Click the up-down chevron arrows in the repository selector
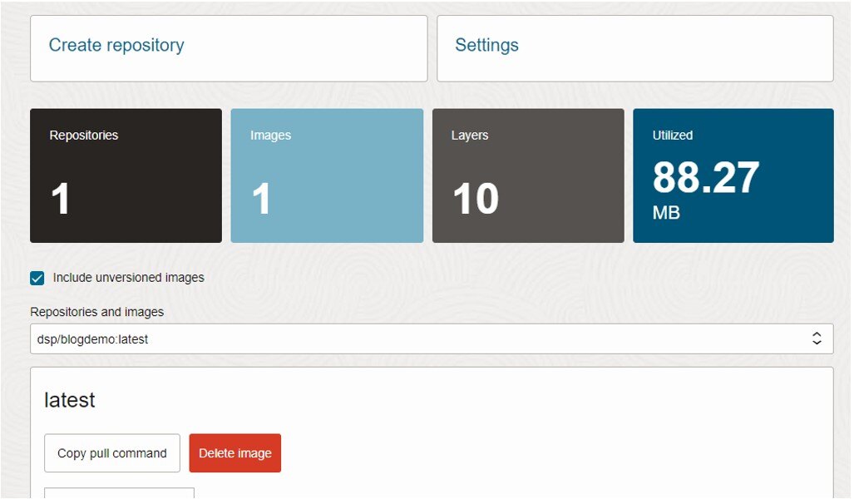This screenshot has height=504, width=854. pyautogui.click(x=817, y=338)
